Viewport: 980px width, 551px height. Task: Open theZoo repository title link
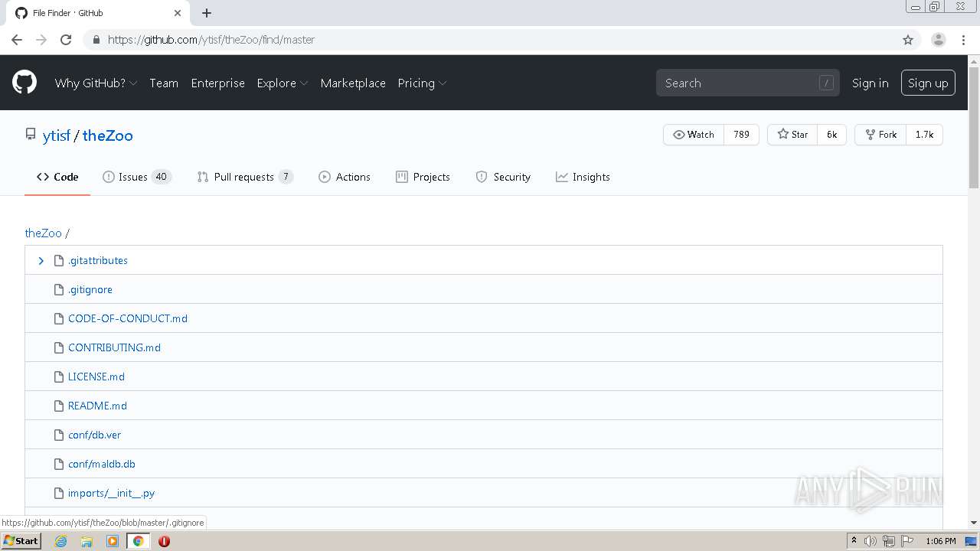pyautogui.click(x=108, y=135)
